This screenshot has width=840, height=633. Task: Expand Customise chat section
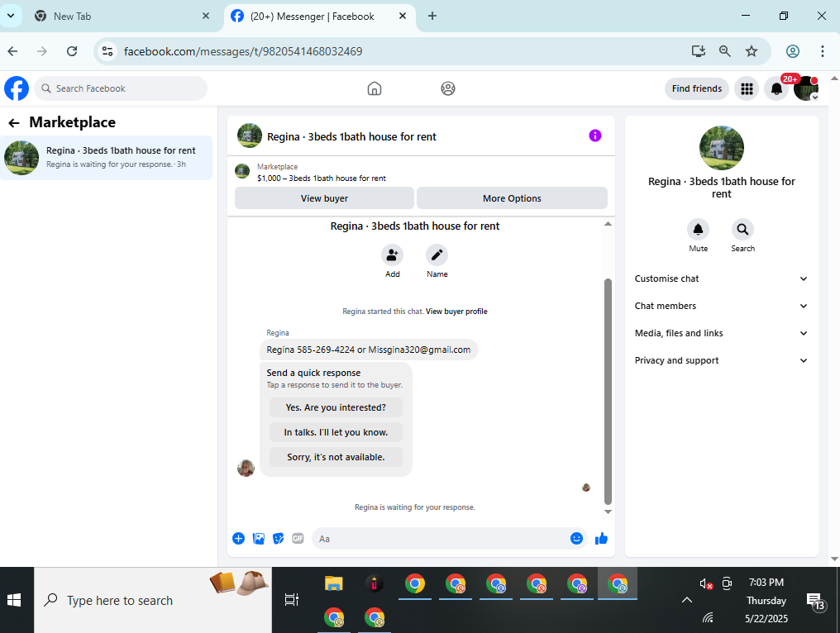point(721,278)
